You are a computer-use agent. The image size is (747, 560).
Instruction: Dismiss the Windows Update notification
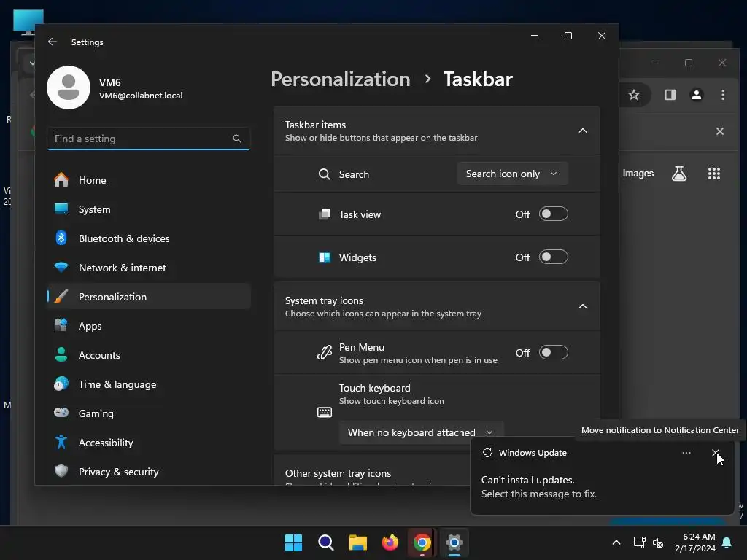[x=715, y=452]
